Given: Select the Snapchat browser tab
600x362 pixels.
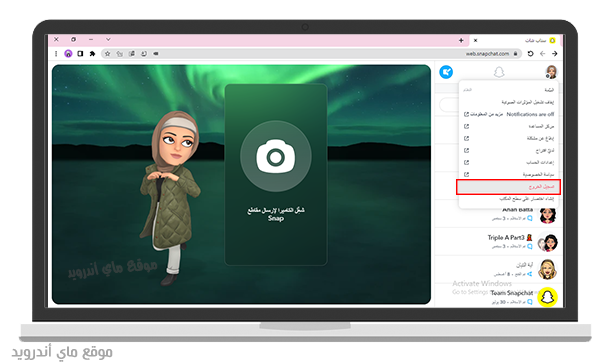Looking at the screenshot, I should click(515, 40).
